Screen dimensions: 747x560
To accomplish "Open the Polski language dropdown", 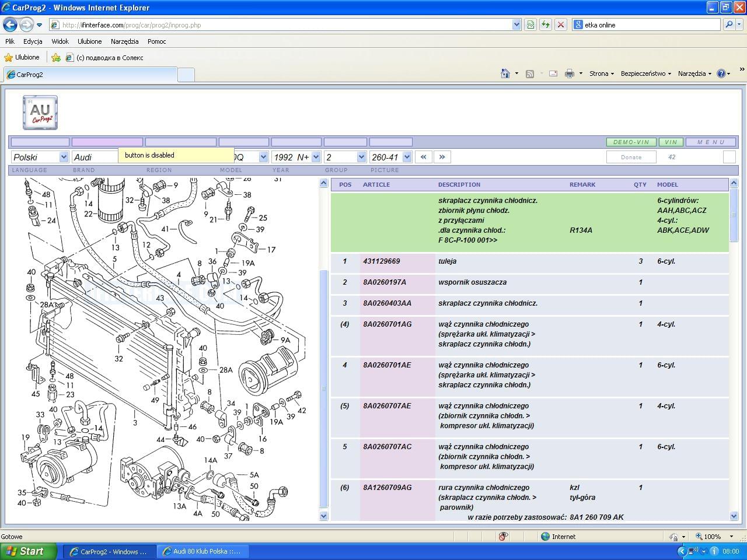I will coord(40,157).
